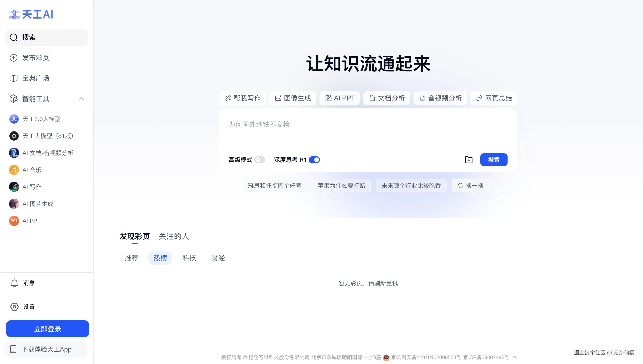Screen dimensions: 643x364
Task: Refresh suggestions with 换一换
Action: [x=470, y=186]
